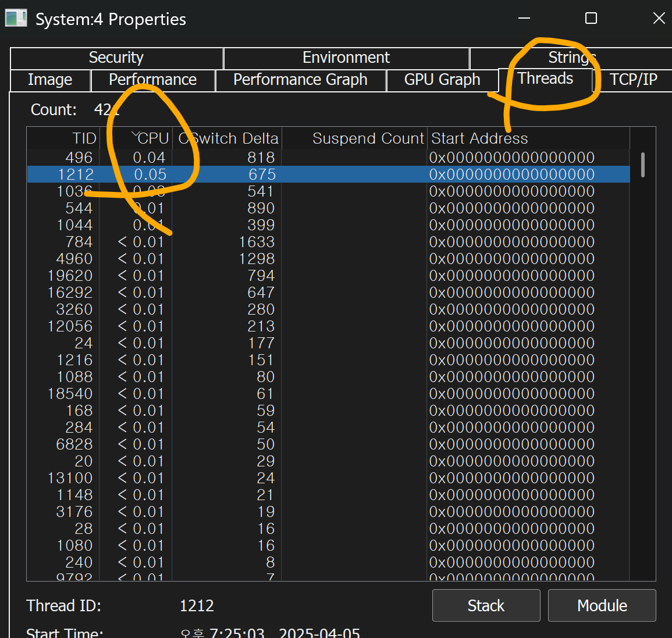Select thread row with TID 1080
672x638 pixels.
click(x=328, y=546)
